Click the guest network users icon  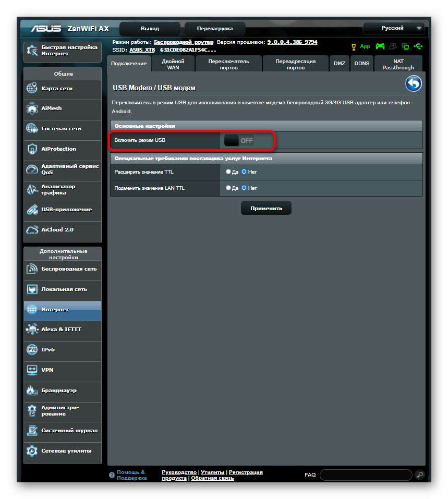click(x=393, y=46)
